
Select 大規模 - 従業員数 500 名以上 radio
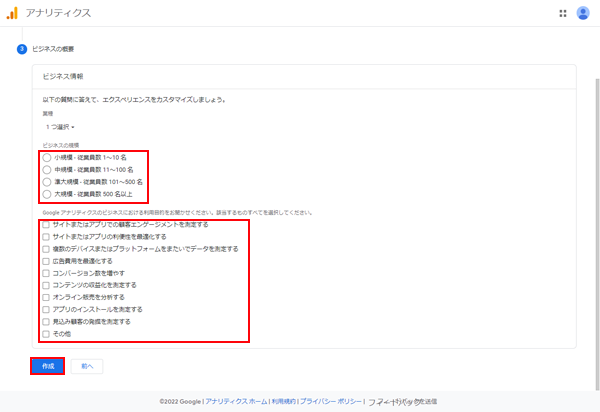(47, 194)
